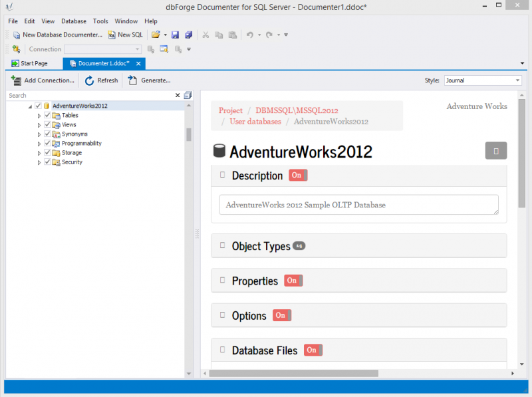The height and width of the screenshot is (397, 532).
Task: Click the Generate documentation icon
Action: tap(132, 80)
